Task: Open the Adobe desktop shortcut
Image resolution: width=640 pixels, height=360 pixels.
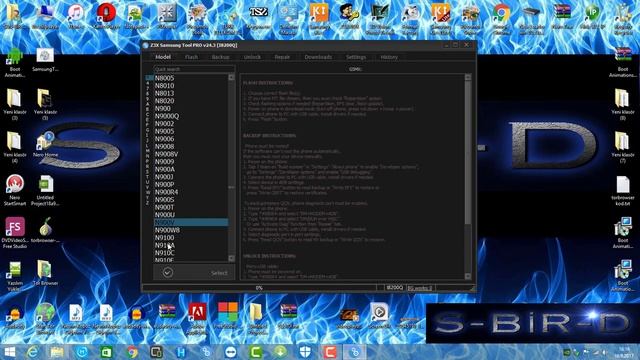Action: tap(197, 318)
